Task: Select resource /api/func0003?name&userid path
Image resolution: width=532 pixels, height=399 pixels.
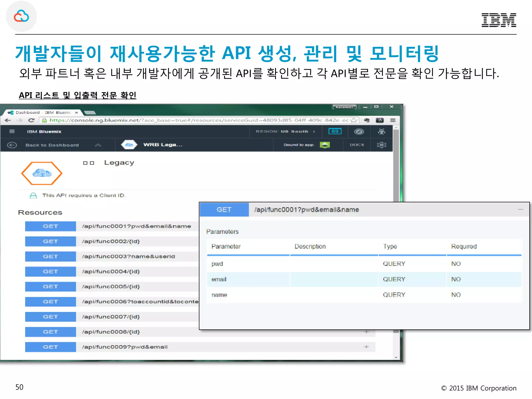Action: (x=129, y=256)
